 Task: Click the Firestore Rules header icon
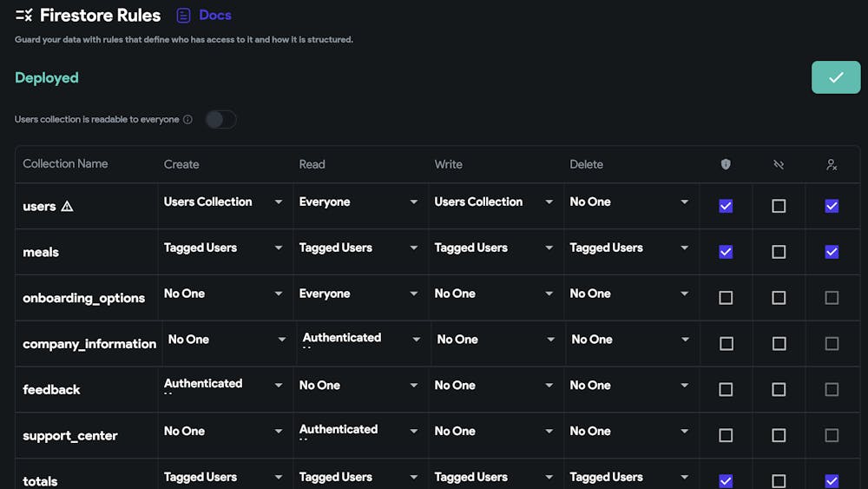tap(23, 16)
